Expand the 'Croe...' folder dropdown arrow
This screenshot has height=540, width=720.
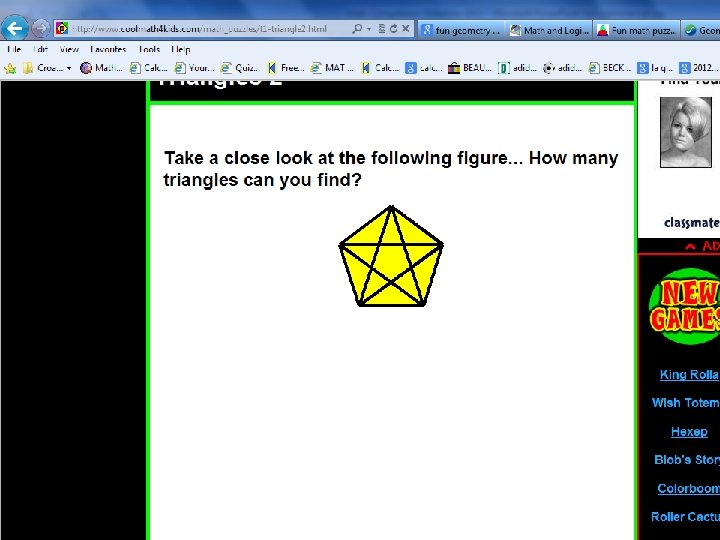(69, 68)
